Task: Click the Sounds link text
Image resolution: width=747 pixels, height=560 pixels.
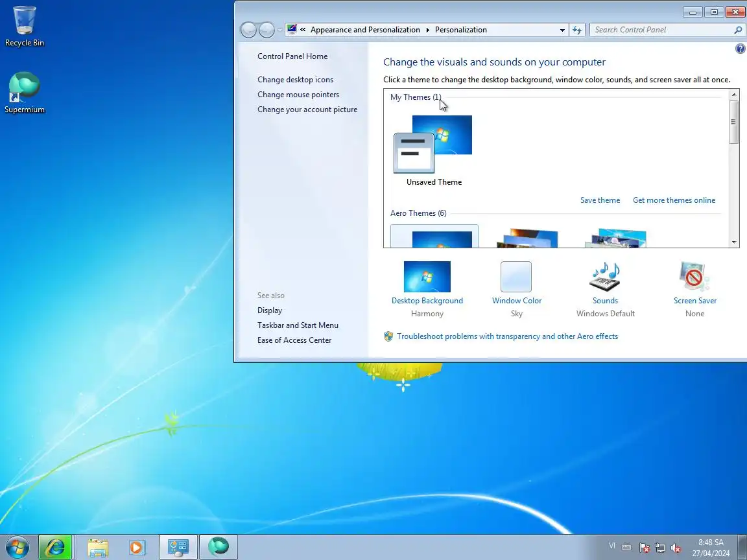Action: click(x=605, y=301)
